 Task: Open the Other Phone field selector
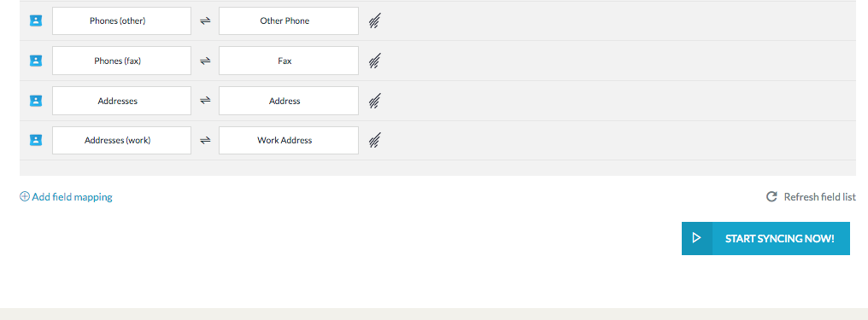(289, 21)
